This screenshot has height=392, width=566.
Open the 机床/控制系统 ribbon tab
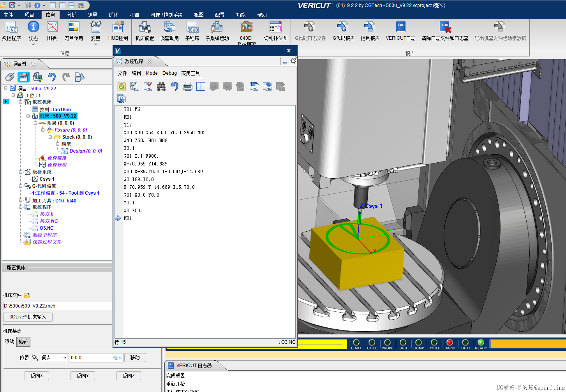[x=167, y=15]
